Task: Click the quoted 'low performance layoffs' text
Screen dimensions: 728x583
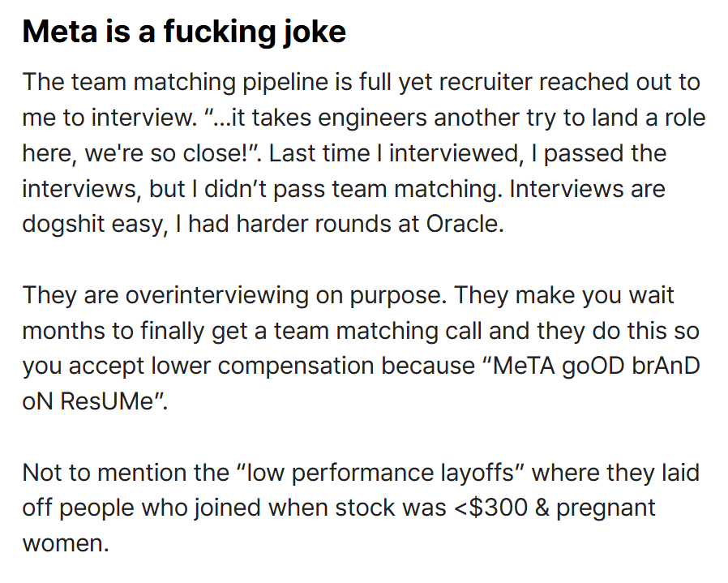Action: pyautogui.click(x=379, y=474)
